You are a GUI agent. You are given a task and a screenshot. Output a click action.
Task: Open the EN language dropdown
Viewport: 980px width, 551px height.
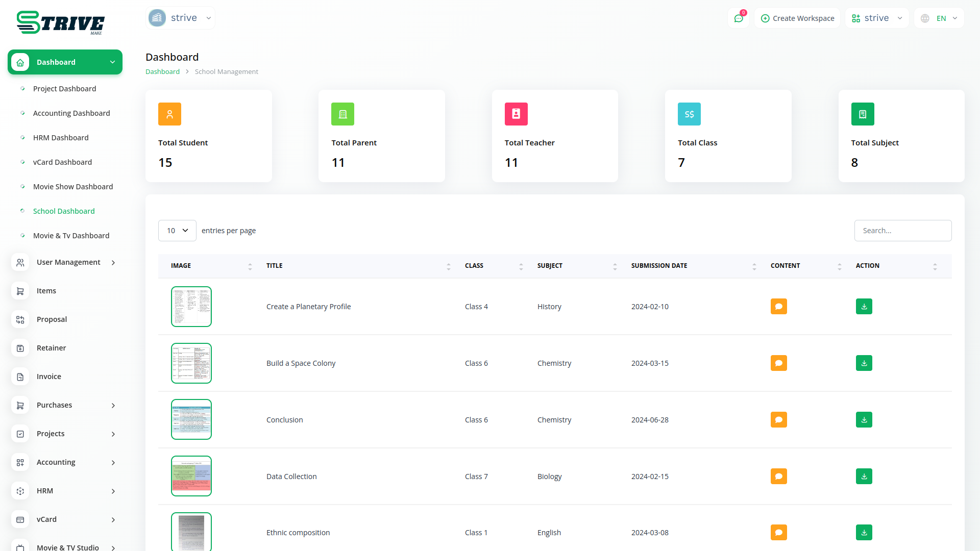tap(940, 18)
